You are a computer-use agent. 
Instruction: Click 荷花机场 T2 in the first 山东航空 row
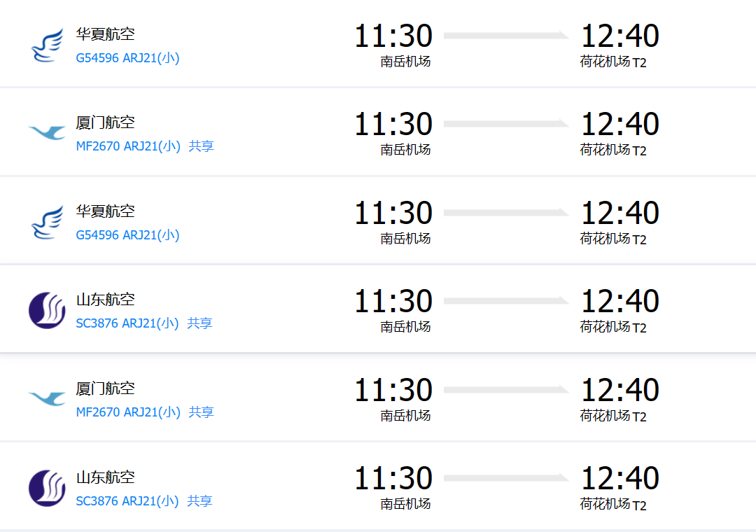coord(613,327)
